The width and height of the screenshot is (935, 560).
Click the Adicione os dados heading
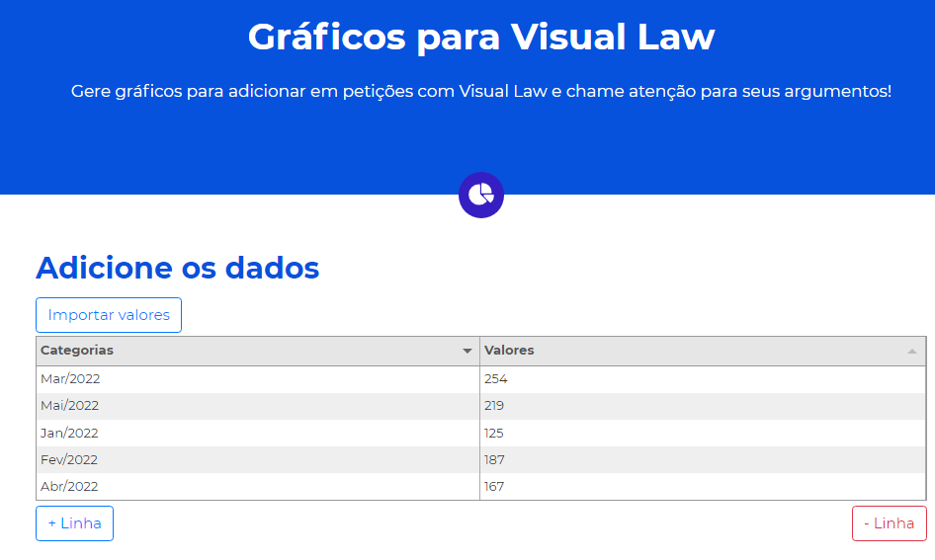(x=178, y=268)
